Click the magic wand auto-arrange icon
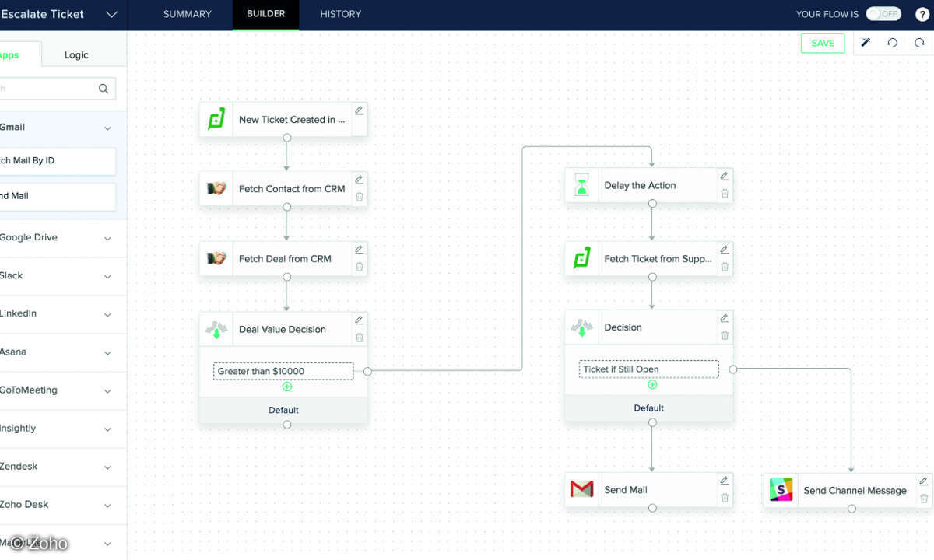 click(x=865, y=43)
